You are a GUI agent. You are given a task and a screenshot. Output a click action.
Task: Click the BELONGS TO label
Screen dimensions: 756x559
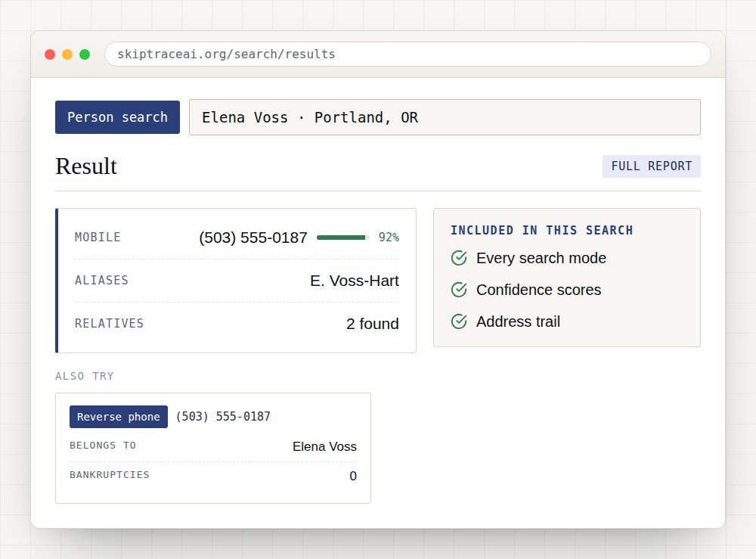point(103,446)
